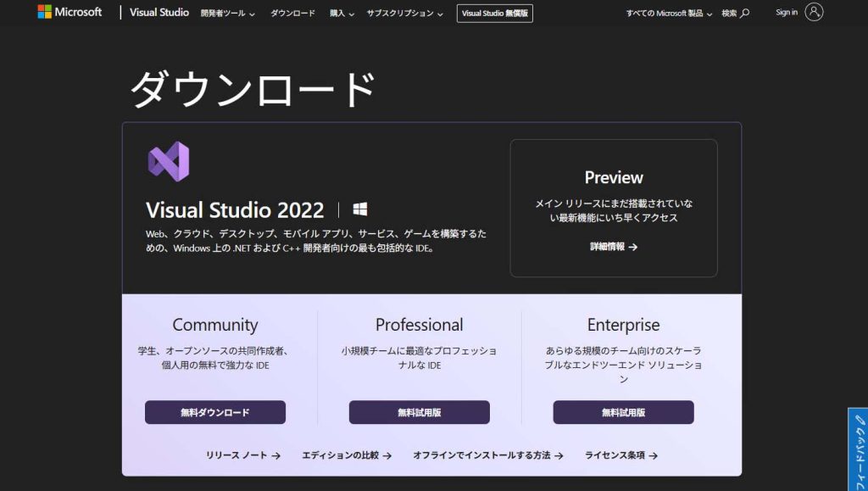Click the Windows logo beside Visual Studio 2022

tap(360, 209)
